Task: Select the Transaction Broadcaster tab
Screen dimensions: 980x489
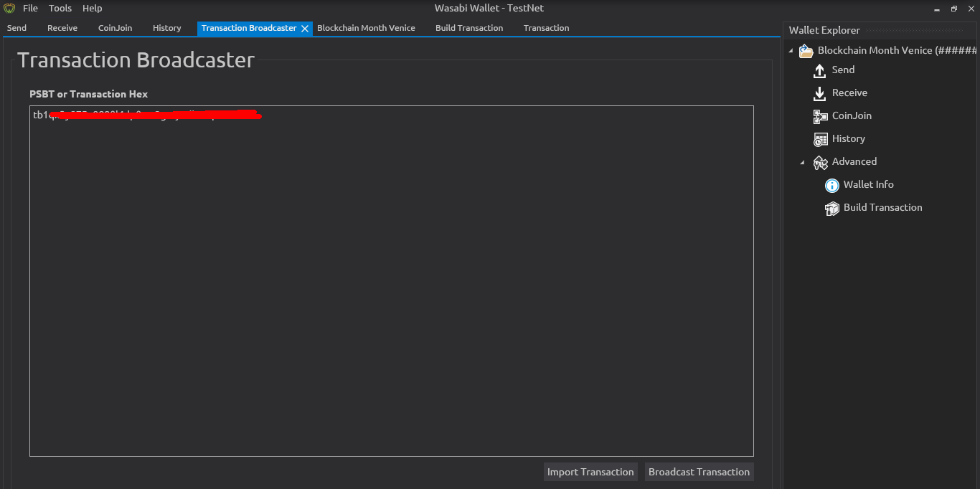Action: tap(249, 28)
